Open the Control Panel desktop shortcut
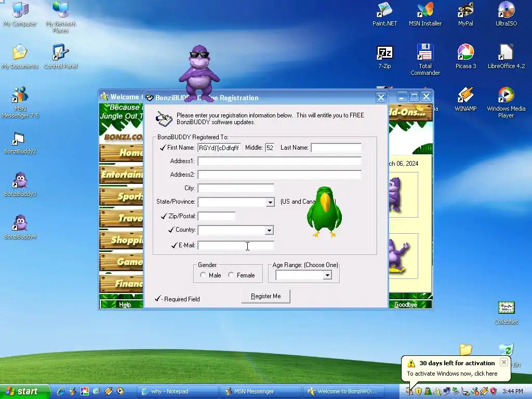The image size is (532, 399). click(x=61, y=56)
